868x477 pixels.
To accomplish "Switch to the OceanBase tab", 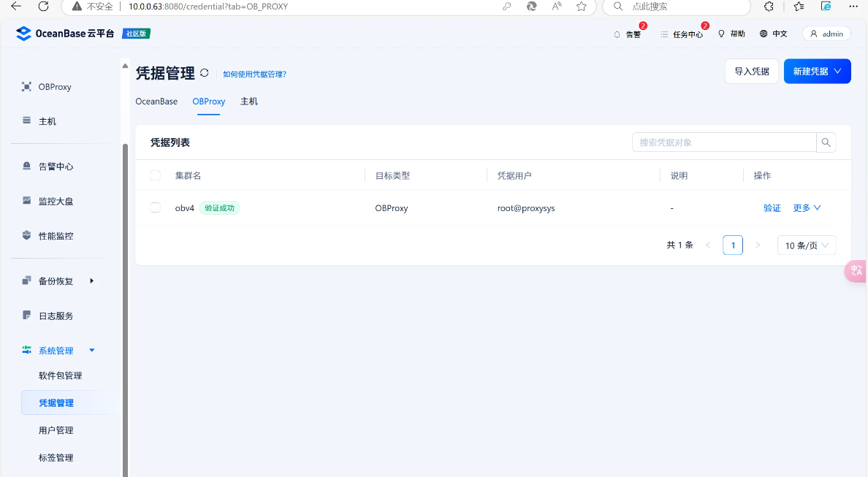I will tap(156, 102).
